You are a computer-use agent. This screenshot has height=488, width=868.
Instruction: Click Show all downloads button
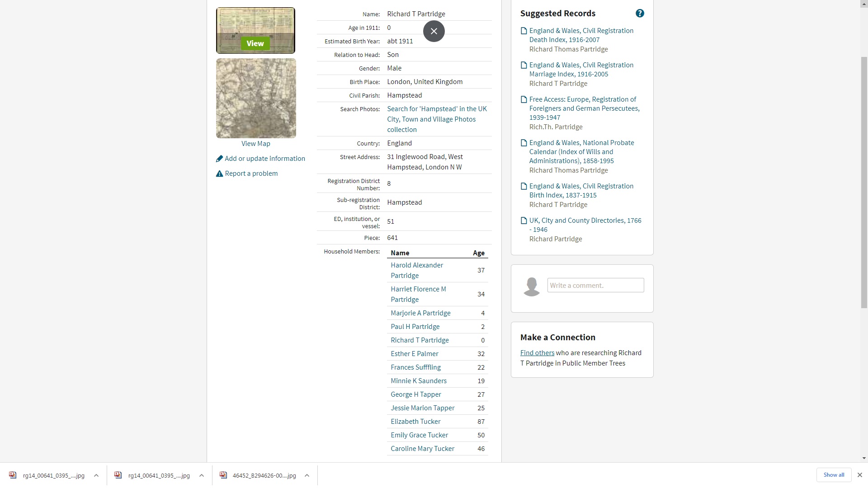(834, 475)
